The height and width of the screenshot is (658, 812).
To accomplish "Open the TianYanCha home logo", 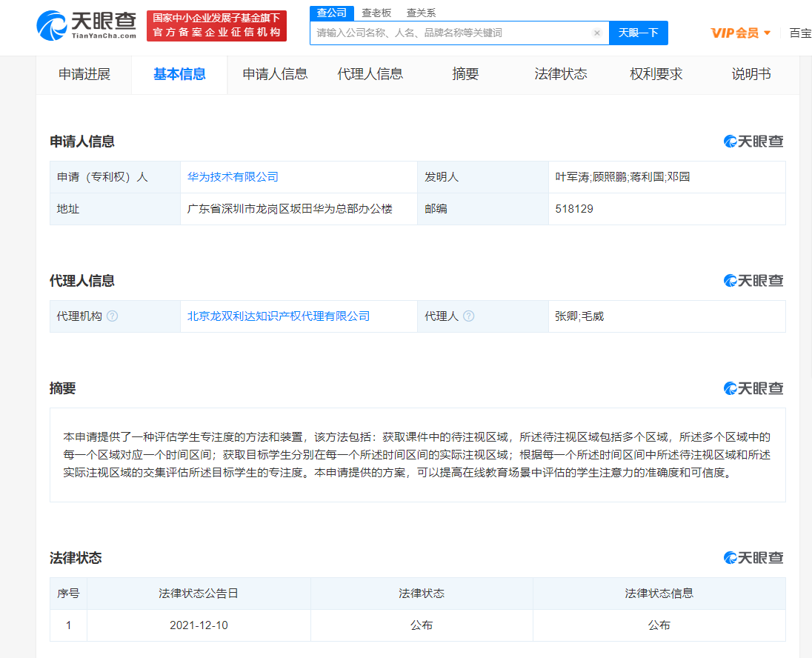I will pyautogui.click(x=87, y=25).
